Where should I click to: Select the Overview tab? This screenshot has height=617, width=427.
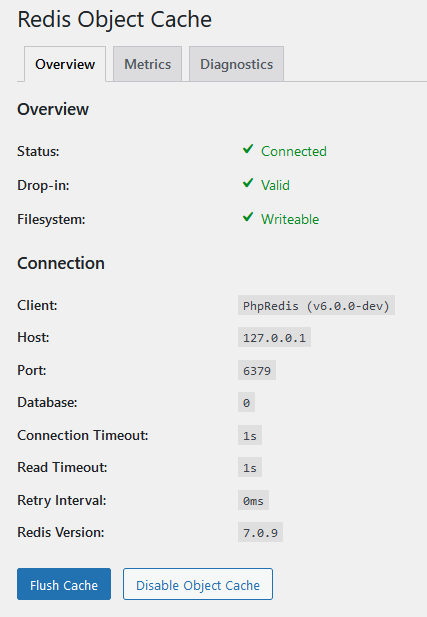[65, 64]
